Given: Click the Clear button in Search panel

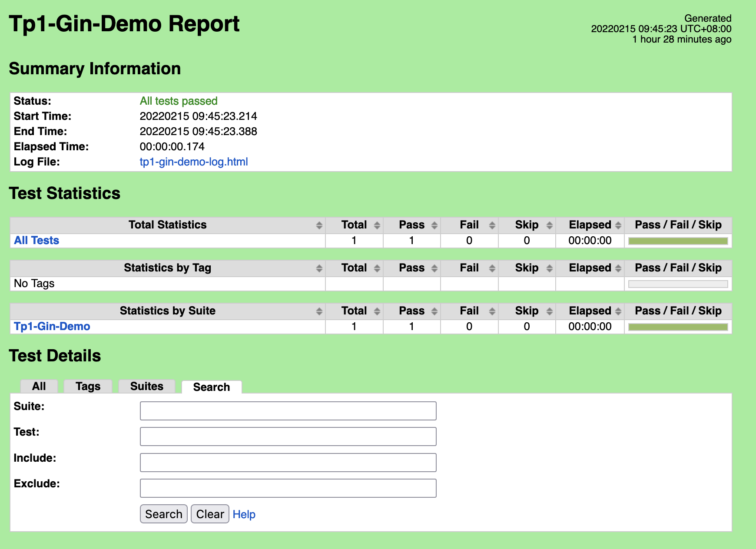Looking at the screenshot, I should coord(210,514).
